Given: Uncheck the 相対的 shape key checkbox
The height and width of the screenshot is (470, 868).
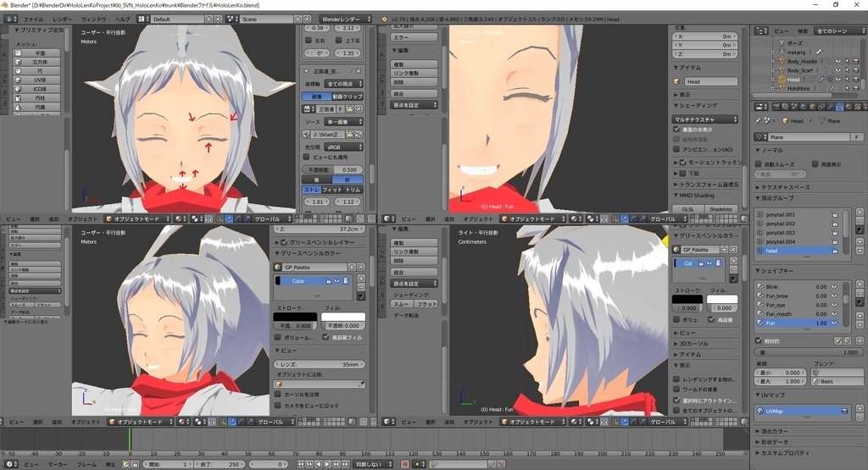Looking at the screenshot, I should (759, 341).
